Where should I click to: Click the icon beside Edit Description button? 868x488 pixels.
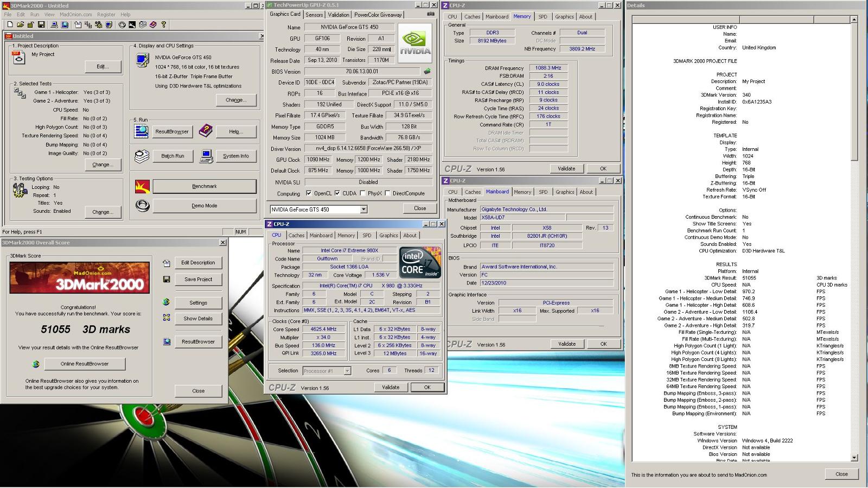[167, 263]
